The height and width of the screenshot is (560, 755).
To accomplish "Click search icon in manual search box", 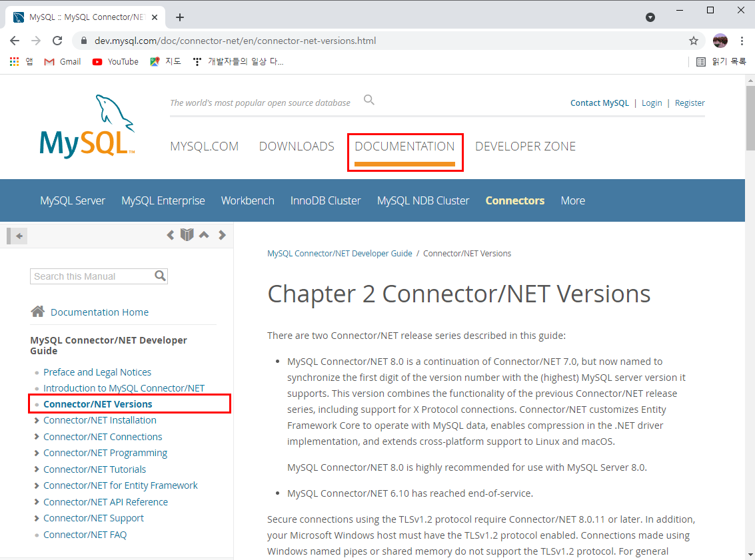I will [160, 276].
